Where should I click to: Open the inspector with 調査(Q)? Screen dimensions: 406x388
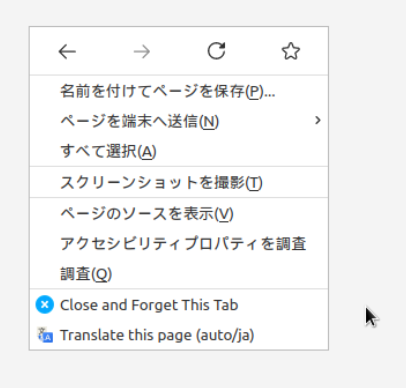click(179, 274)
